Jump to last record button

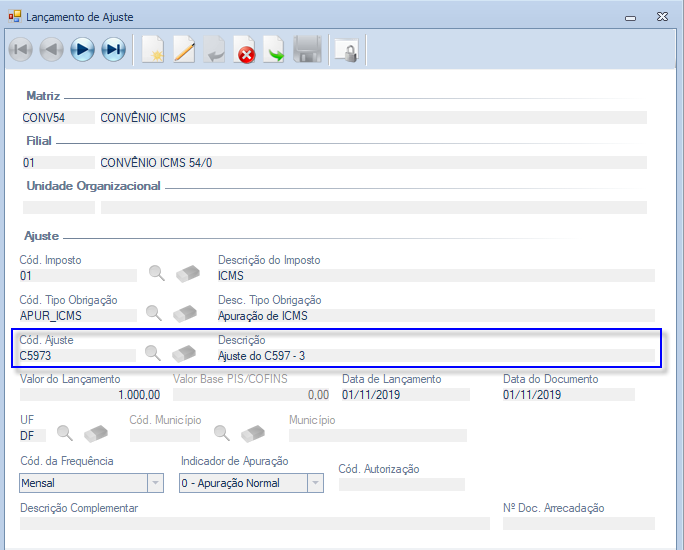(114, 49)
